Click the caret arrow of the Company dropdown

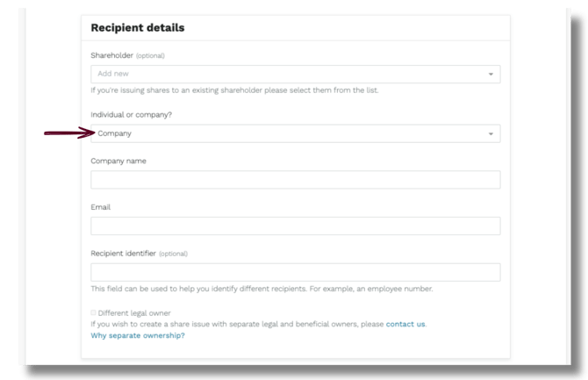tap(491, 134)
